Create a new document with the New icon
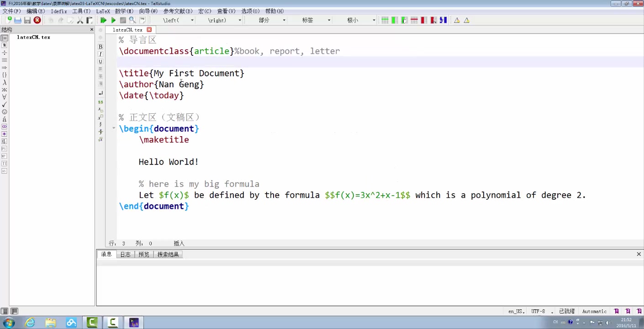This screenshot has height=329, width=644. tap(9, 20)
